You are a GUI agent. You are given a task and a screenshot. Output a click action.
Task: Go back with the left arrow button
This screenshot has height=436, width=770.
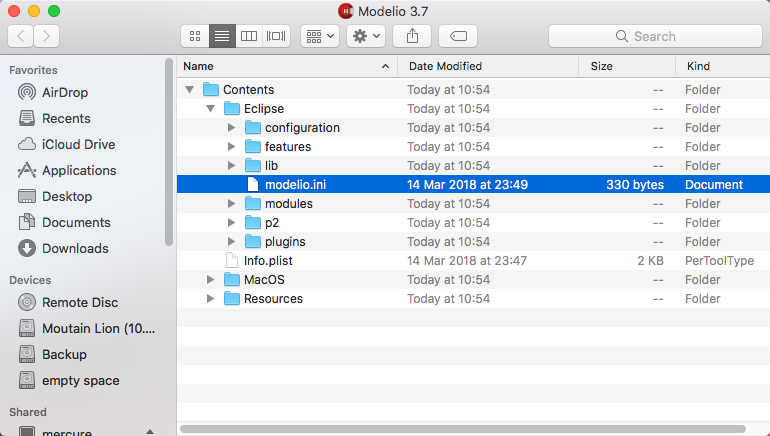pos(21,36)
